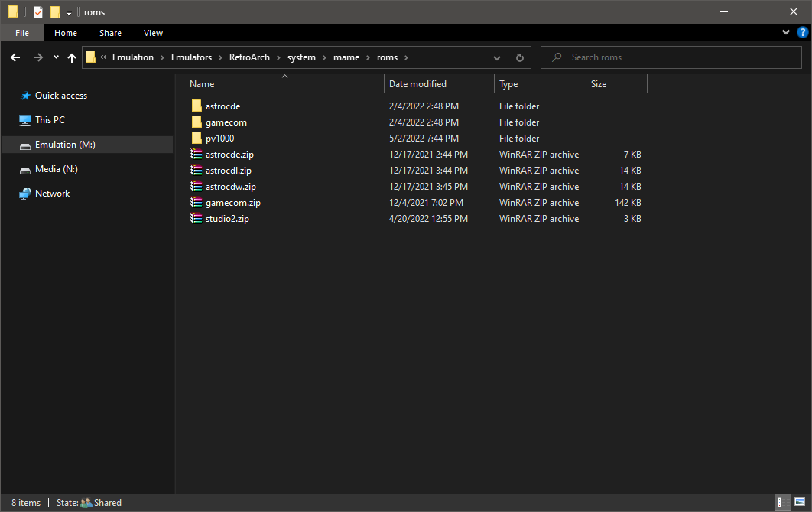
Task: Click the Emulation (M:) drive icon
Action: 25,145
